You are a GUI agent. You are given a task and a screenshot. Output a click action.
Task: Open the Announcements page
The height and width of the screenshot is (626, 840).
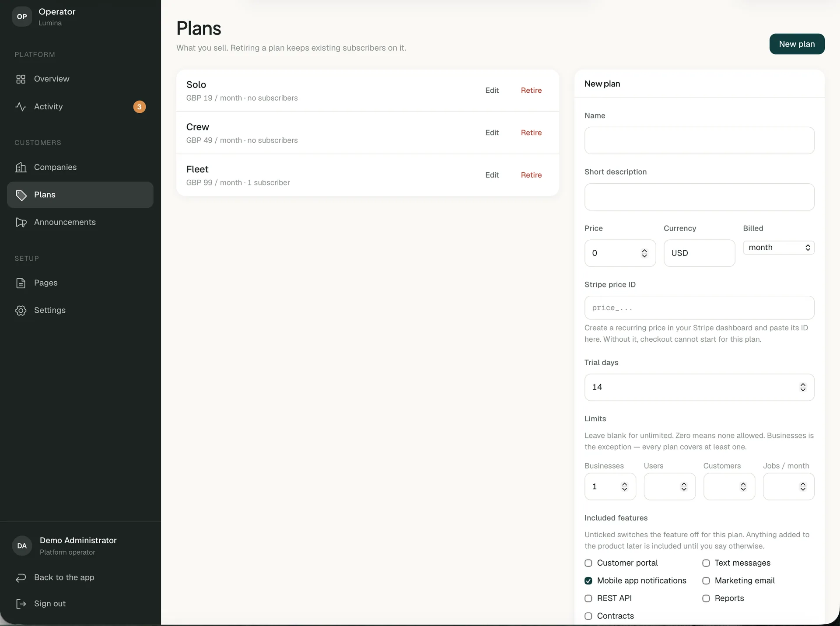point(80,222)
